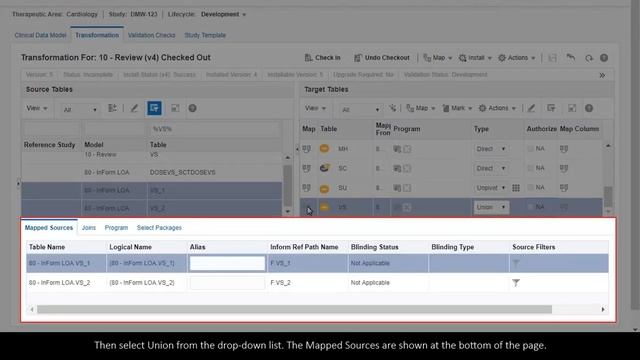This screenshot has height=360, width=640.
Task: Click the help icon in the top toolbar
Action: coord(604,58)
